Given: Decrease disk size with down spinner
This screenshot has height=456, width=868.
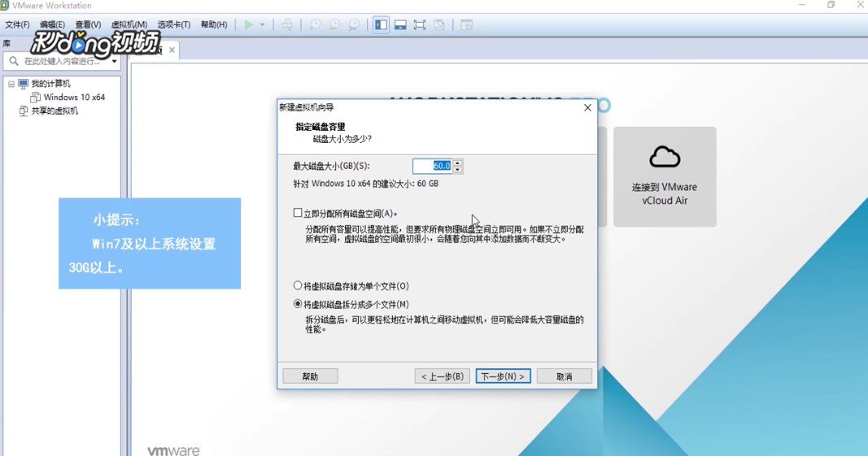Looking at the screenshot, I should pyautogui.click(x=457, y=170).
